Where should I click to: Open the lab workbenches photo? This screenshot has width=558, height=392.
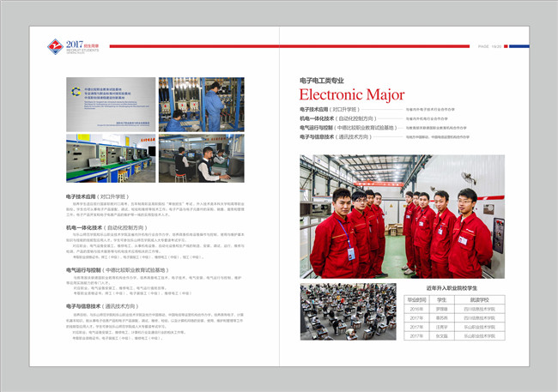pos(111,158)
